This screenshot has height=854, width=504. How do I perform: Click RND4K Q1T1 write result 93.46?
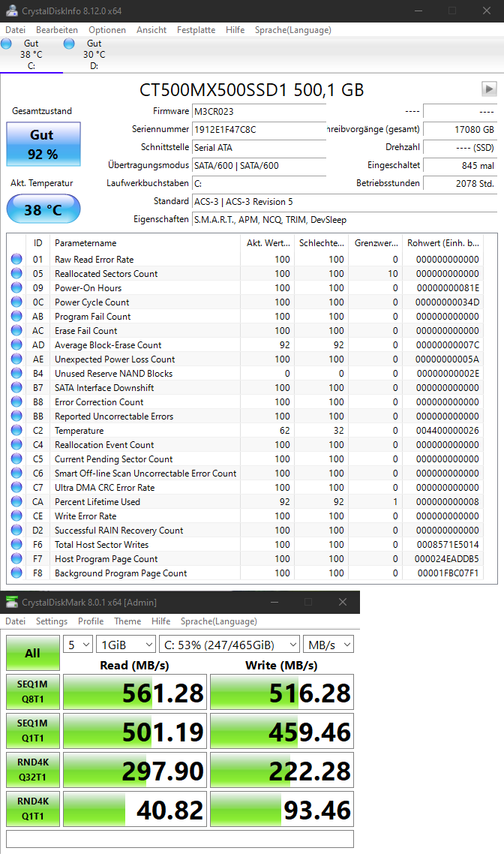click(x=282, y=809)
